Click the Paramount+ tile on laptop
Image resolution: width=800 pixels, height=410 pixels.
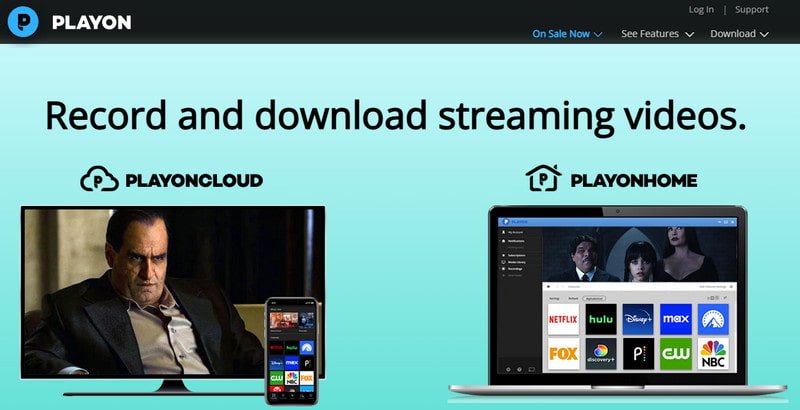point(713,319)
